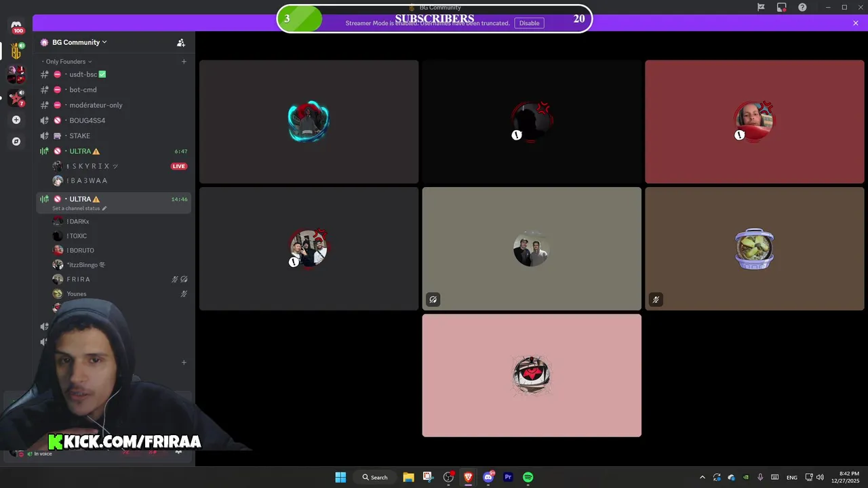Show hidden system tray icons
The width and height of the screenshot is (868, 488).
[x=702, y=477]
